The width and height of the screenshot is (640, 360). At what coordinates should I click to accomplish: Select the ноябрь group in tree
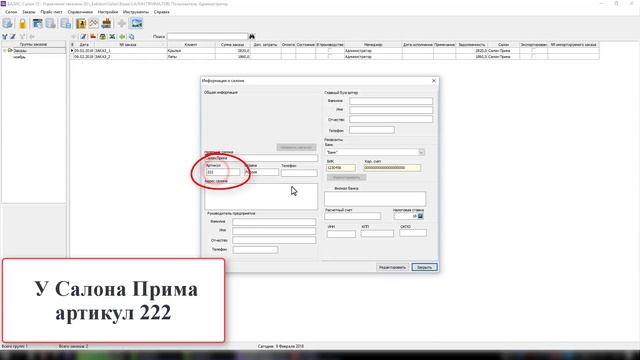[19, 57]
